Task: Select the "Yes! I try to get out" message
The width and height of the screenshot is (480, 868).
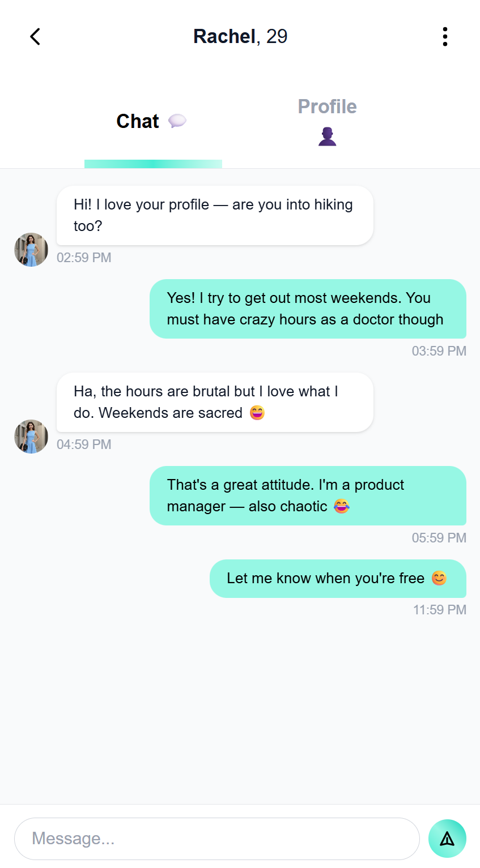Action: pos(308,309)
